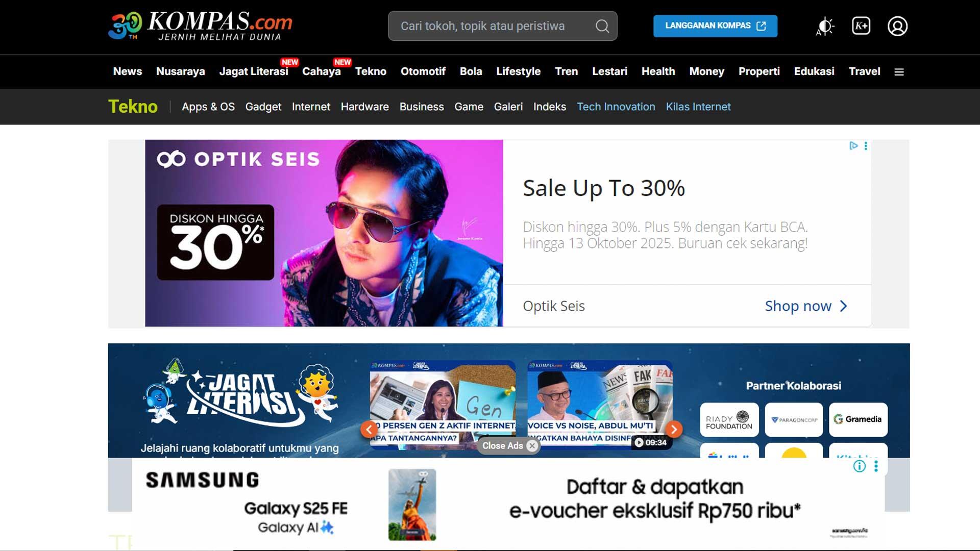Image resolution: width=980 pixels, height=551 pixels.
Task: Open the Jagat Literasi menu item
Action: pyautogui.click(x=254, y=71)
